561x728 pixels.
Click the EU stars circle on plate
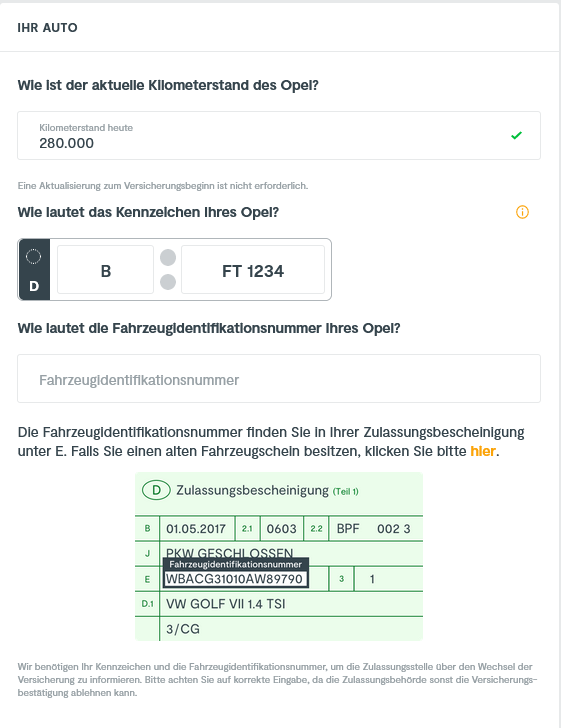tap(33, 256)
